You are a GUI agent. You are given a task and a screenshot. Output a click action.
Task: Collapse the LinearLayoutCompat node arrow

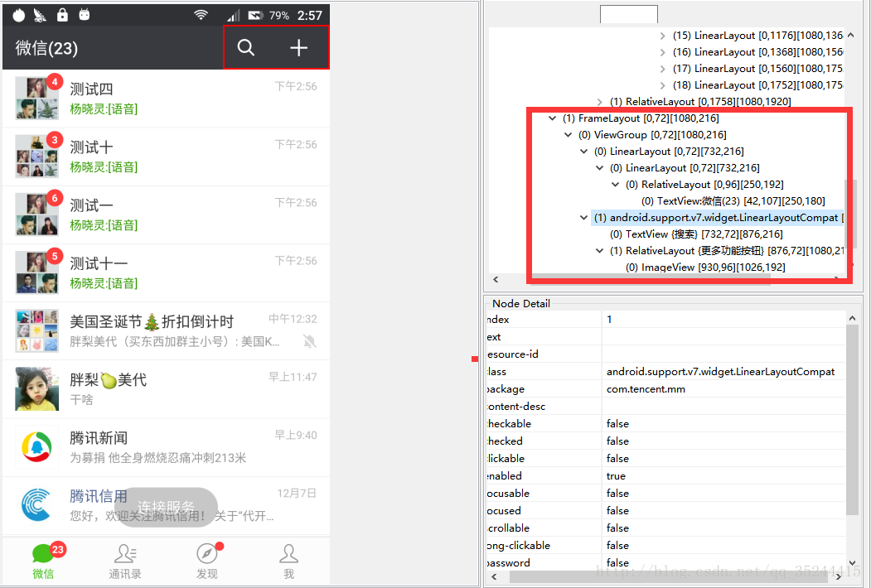point(583,218)
